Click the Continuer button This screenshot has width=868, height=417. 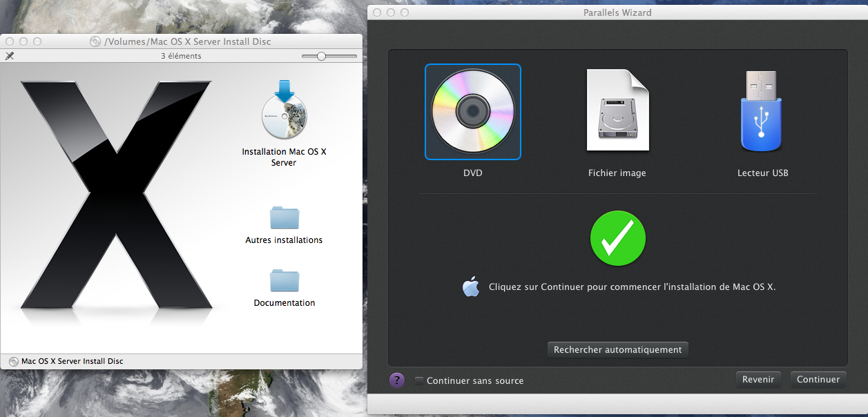(818, 379)
